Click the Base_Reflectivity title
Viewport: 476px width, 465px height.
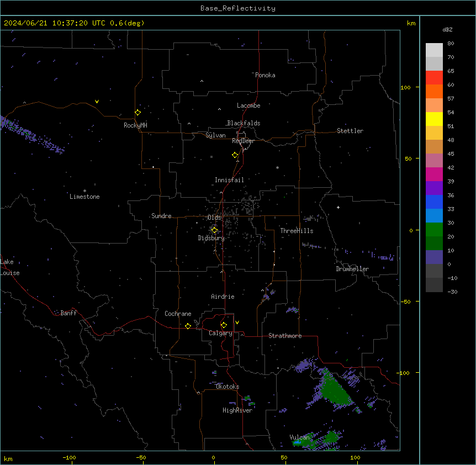pos(238,8)
